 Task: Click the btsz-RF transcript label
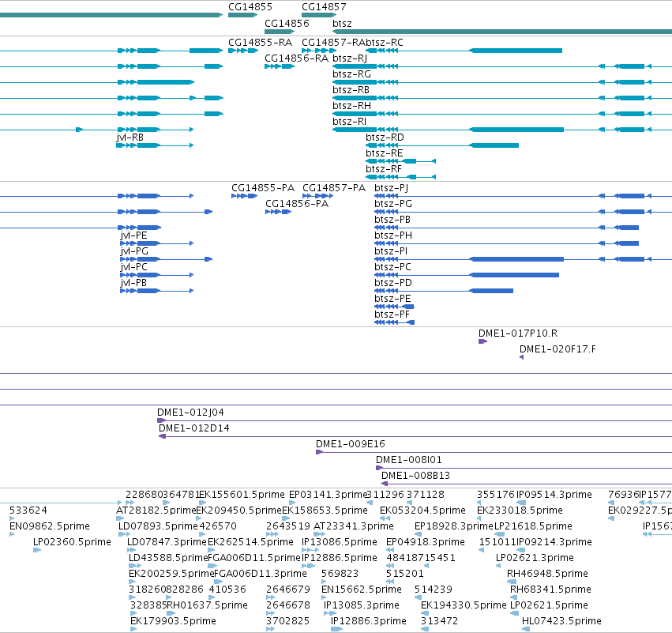pos(384,169)
